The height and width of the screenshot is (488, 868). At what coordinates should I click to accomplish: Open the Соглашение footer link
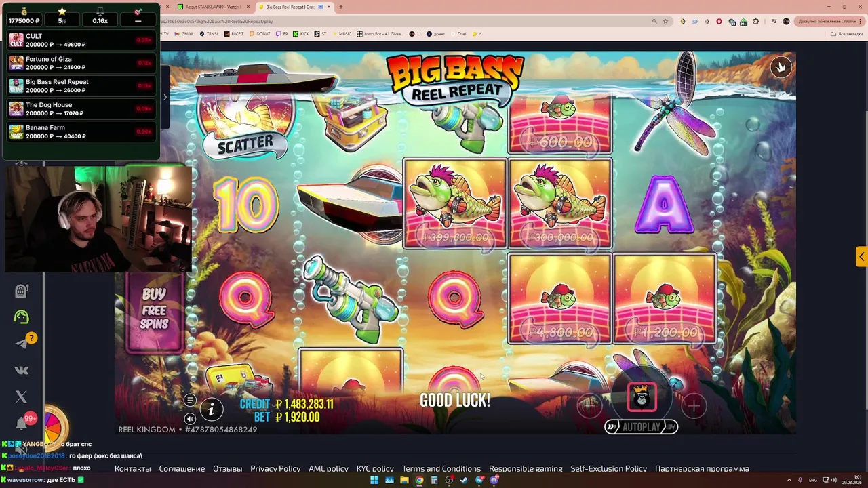[x=182, y=468]
